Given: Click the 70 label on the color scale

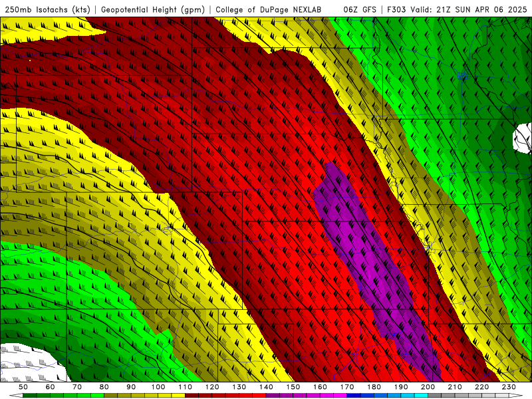Looking at the screenshot, I should pyautogui.click(x=77, y=387).
